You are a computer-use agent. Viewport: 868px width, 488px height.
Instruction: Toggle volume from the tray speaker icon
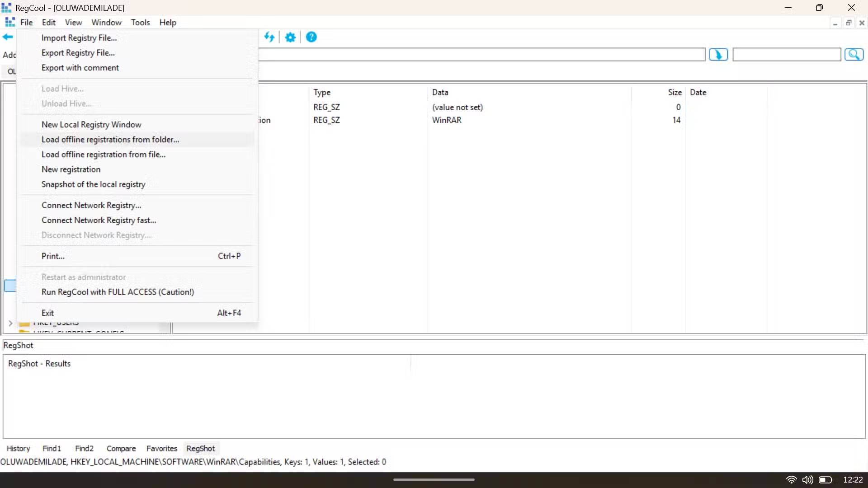[808, 479]
